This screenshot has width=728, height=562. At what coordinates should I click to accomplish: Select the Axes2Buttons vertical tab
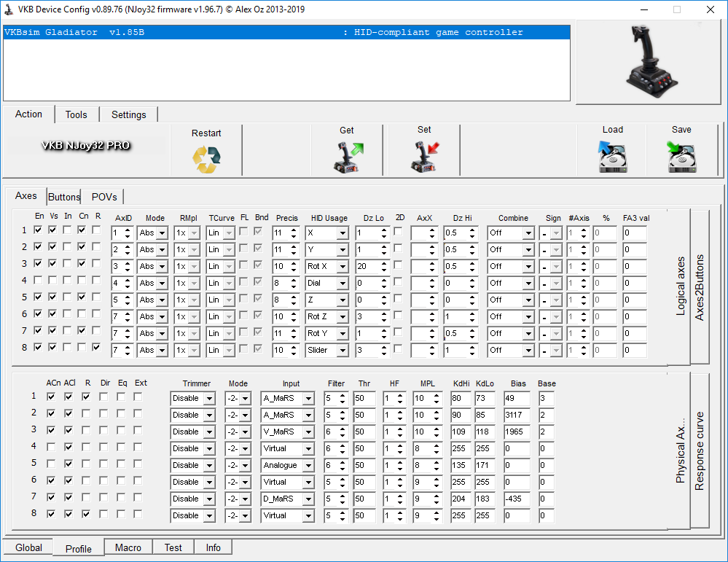700,287
